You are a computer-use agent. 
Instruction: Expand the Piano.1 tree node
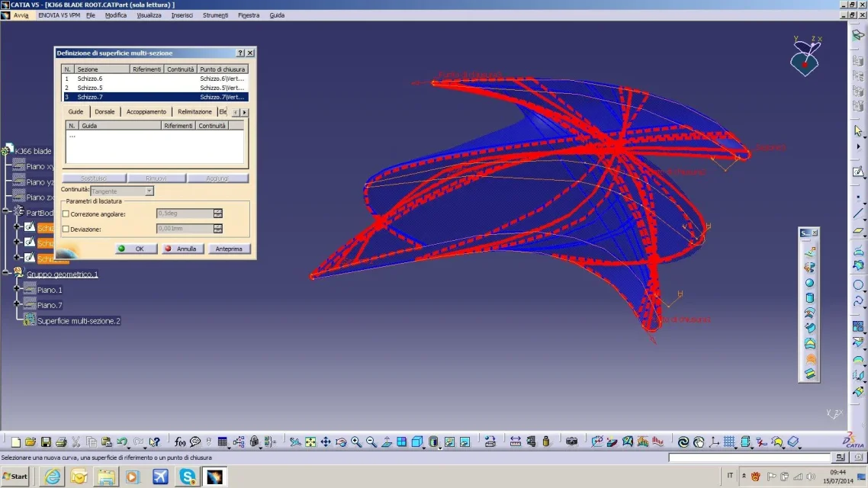coord(17,287)
